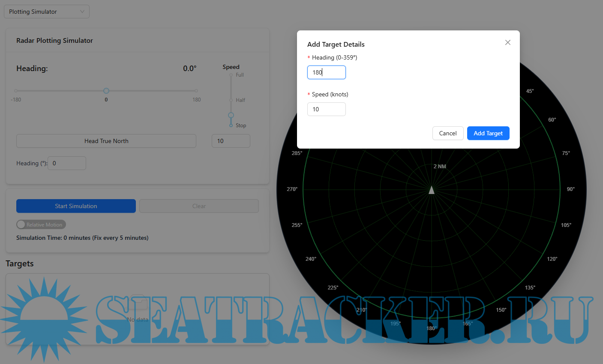Click the 2 NM range ring label

439,166
